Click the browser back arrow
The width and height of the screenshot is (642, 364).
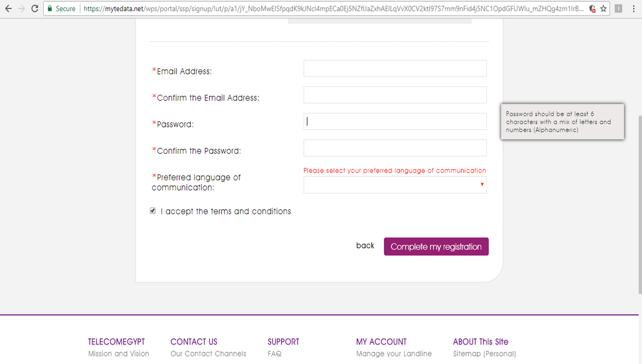point(8,9)
